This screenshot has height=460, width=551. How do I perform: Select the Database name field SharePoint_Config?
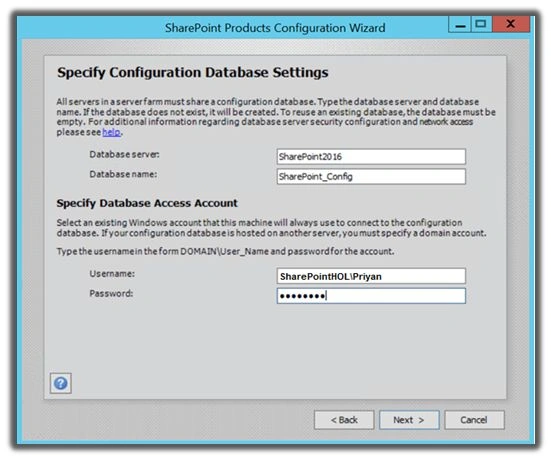point(371,176)
